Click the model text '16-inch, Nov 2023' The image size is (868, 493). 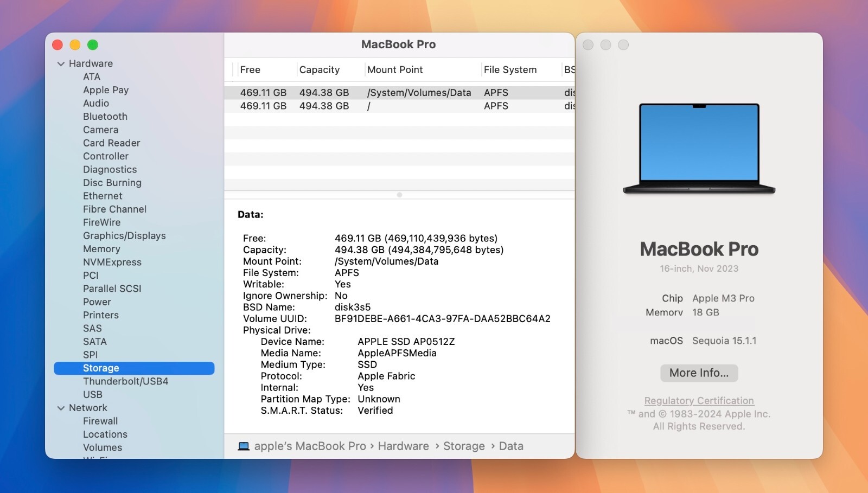(x=699, y=268)
